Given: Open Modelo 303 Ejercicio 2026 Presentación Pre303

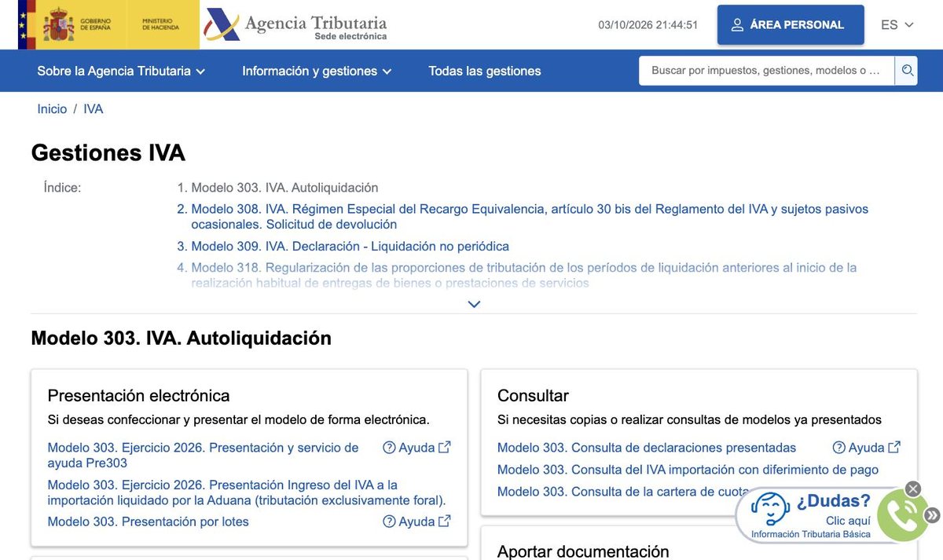Looking at the screenshot, I should pyautogui.click(x=203, y=456).
